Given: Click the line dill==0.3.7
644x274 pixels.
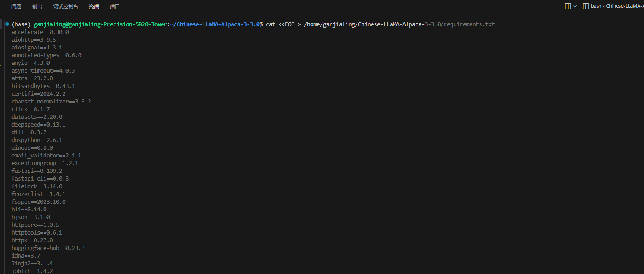Looking at the screenshot, I should (x=29, y=132).
